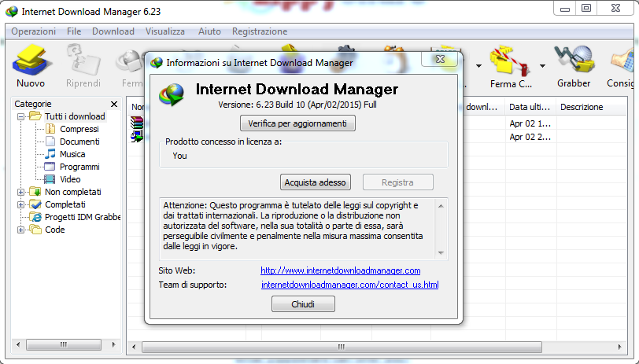Select Progetti IDM Grabber item
Screen dimensions: 639x364
(83, 218)
